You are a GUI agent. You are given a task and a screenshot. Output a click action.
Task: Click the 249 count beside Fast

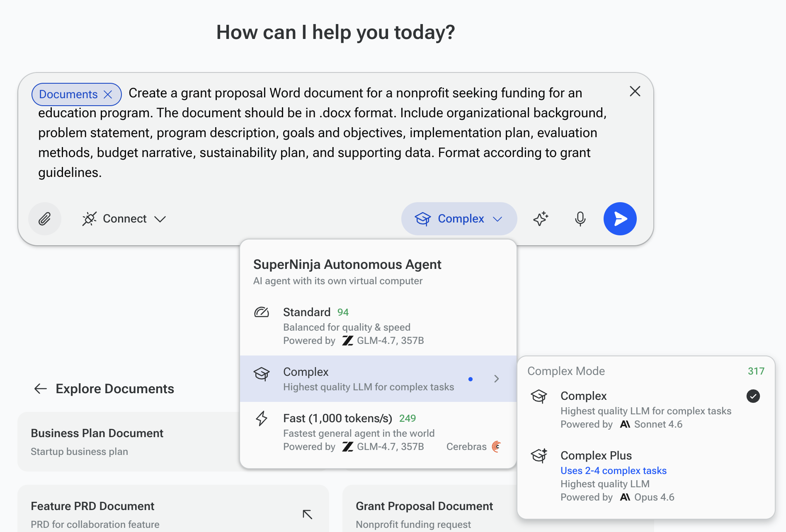pyautogui.click(x=408, y=418)
